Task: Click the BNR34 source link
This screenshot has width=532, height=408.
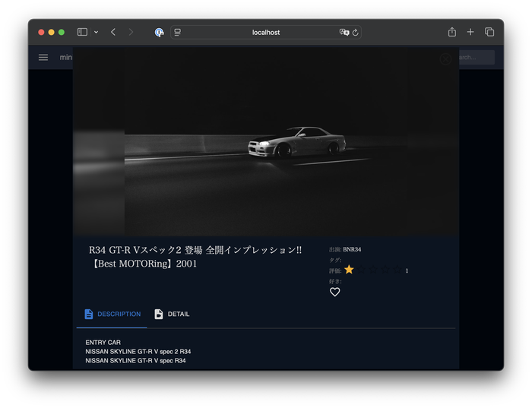Action: (x=352, y=249)
